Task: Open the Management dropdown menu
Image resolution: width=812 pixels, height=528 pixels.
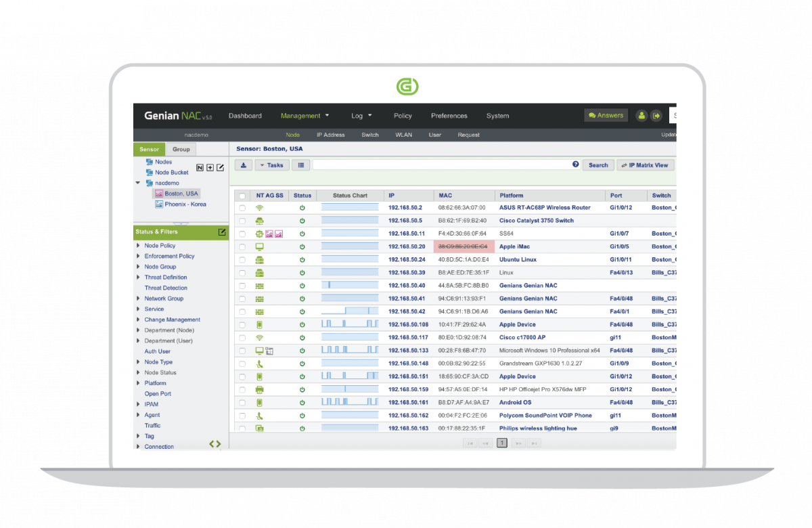Action: (x=305, y=116)
